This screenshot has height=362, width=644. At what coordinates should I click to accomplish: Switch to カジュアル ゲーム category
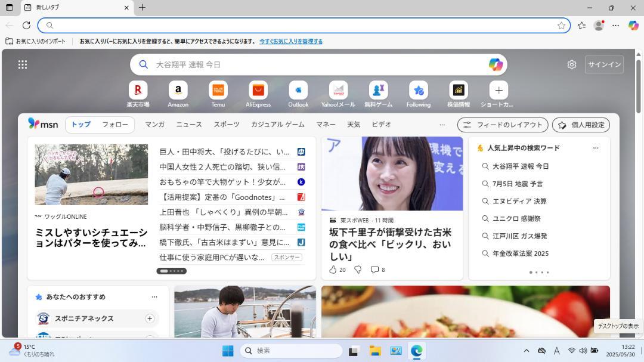(278, 125)
